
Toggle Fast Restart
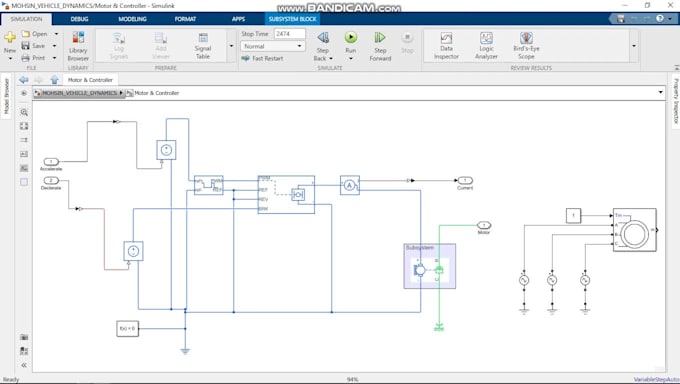tap(262, 58)
